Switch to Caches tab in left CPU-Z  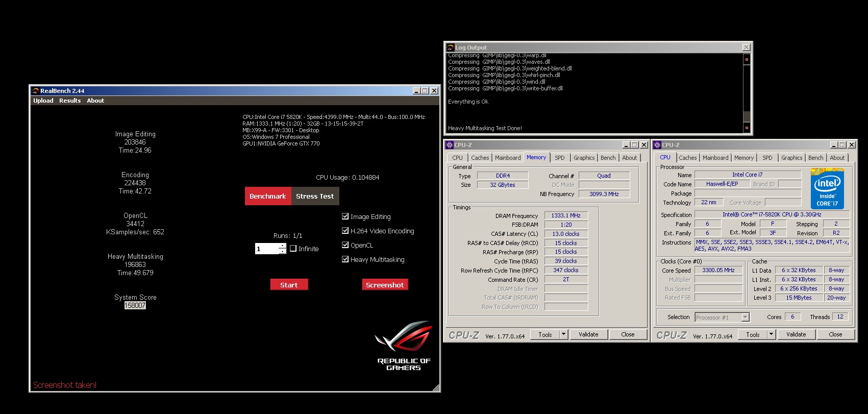coord(480,158)
